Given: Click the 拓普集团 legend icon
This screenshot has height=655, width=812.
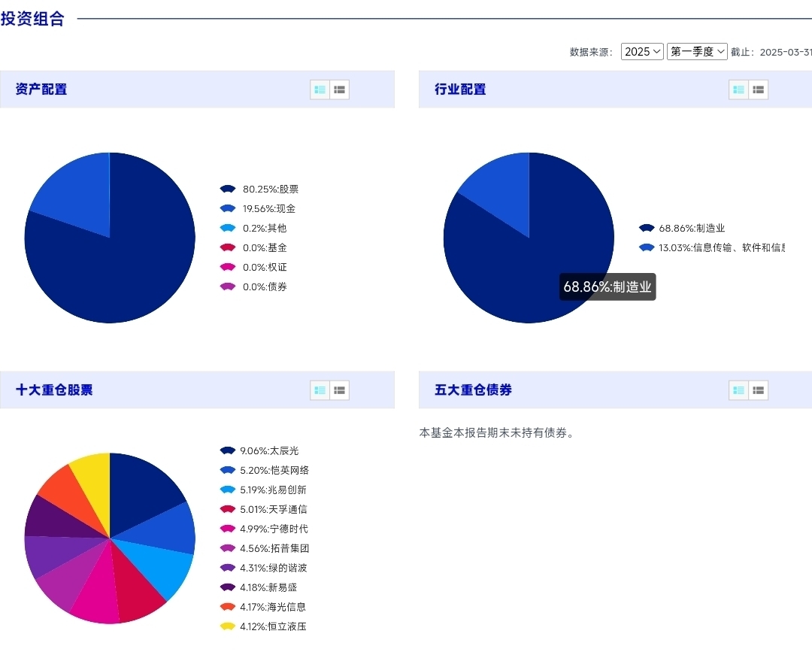Looking at the screenshot, I should 228,548.
